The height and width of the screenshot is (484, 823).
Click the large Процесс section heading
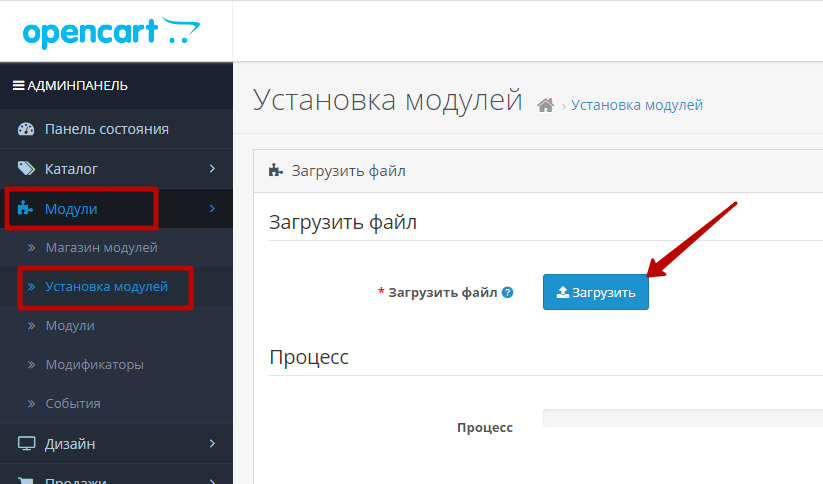[x=309, y=357]
